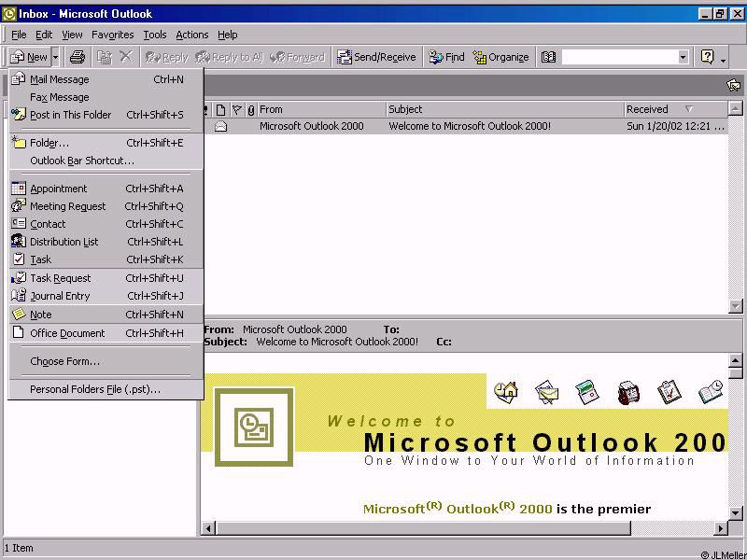Click the Tasks clipboard icon in preview

669,392
